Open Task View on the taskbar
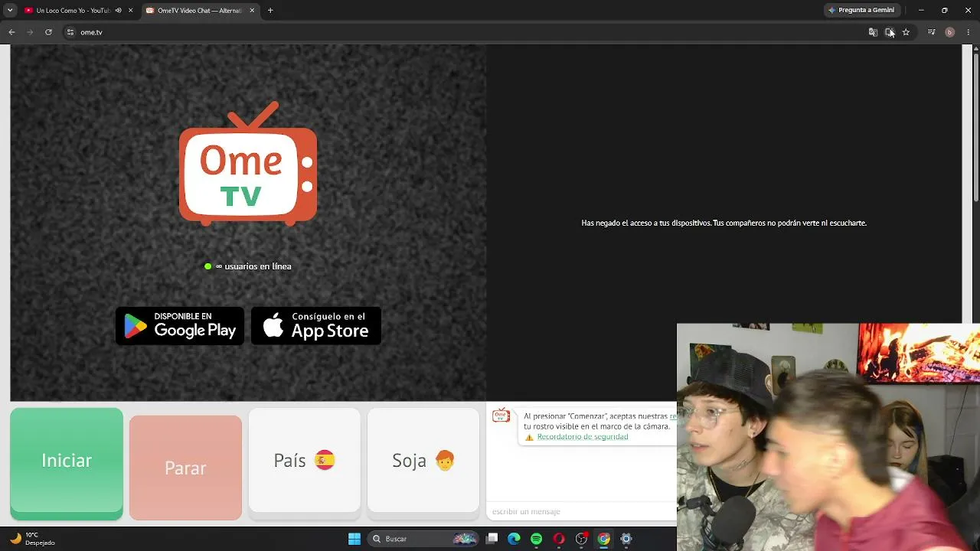Image resolution: width=980 pixels, height=551 pixels. pyautogui.click(x=492, y=539)
